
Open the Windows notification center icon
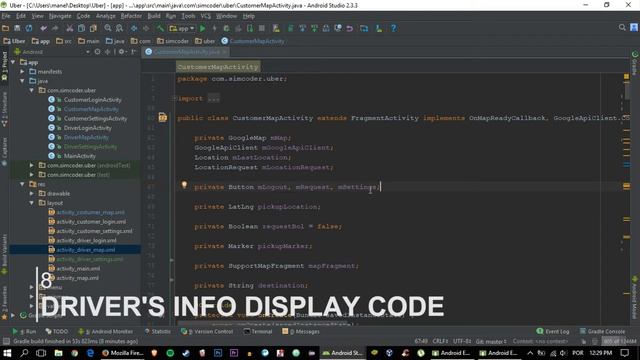point(625,353)
